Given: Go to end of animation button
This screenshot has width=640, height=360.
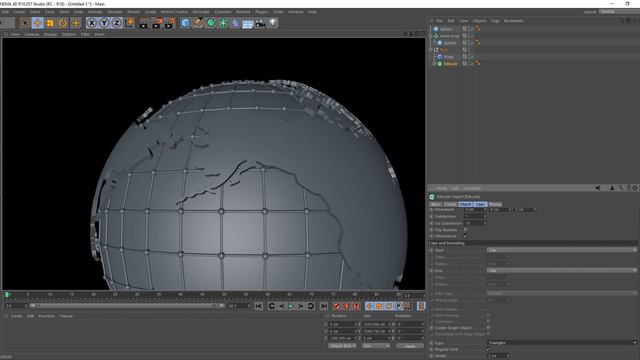Looking at the screenshot, I should tap(323, 306).
